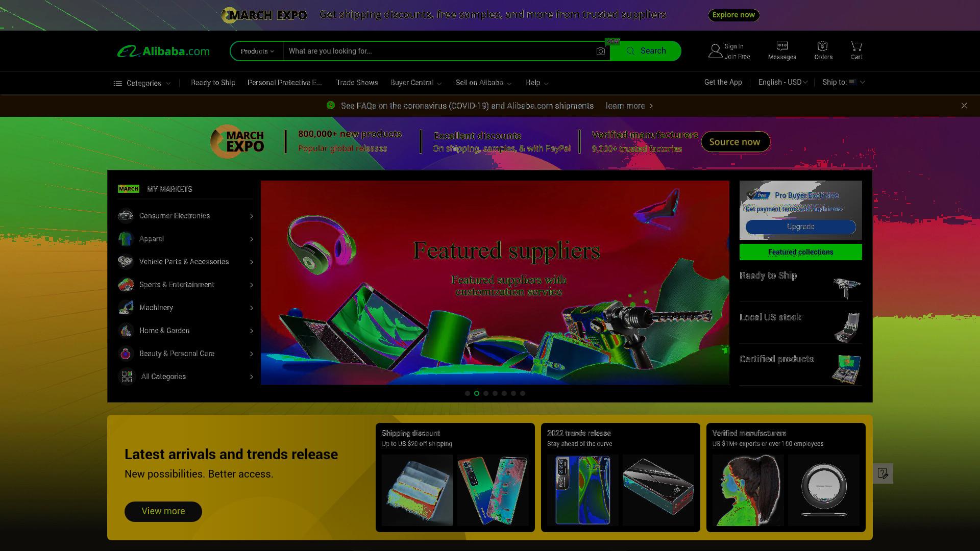The image size is (980, 551).
Task: Select All Categories in My Markets
Action: tap(186, 377)
